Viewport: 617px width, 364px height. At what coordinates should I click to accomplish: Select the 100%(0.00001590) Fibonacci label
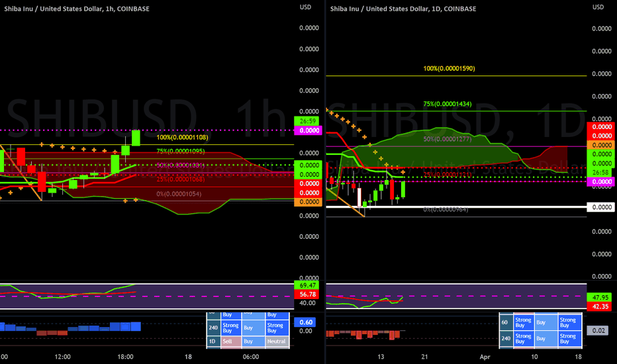coord(449,68)
